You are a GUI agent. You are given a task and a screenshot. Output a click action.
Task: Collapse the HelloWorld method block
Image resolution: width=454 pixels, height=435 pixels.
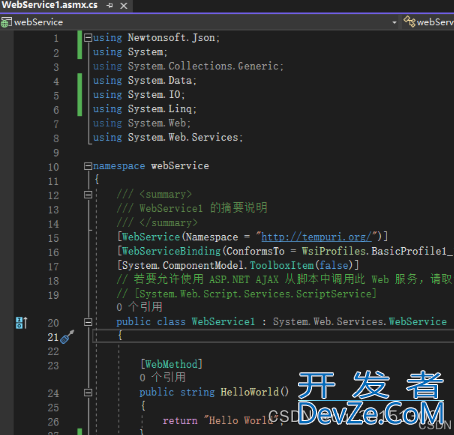point(88,392)
